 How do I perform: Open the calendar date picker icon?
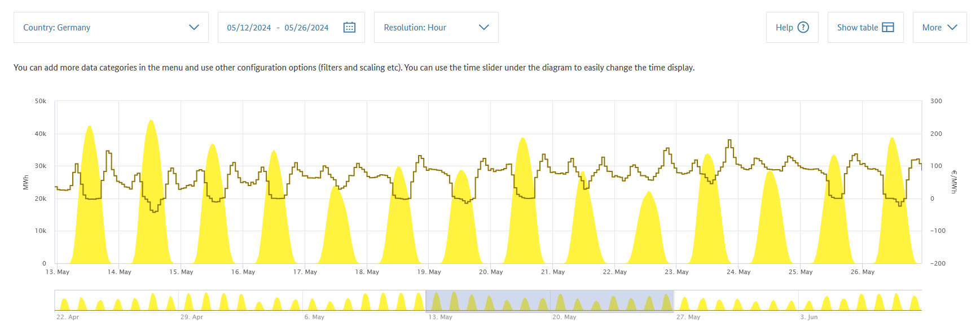[349, 27]
